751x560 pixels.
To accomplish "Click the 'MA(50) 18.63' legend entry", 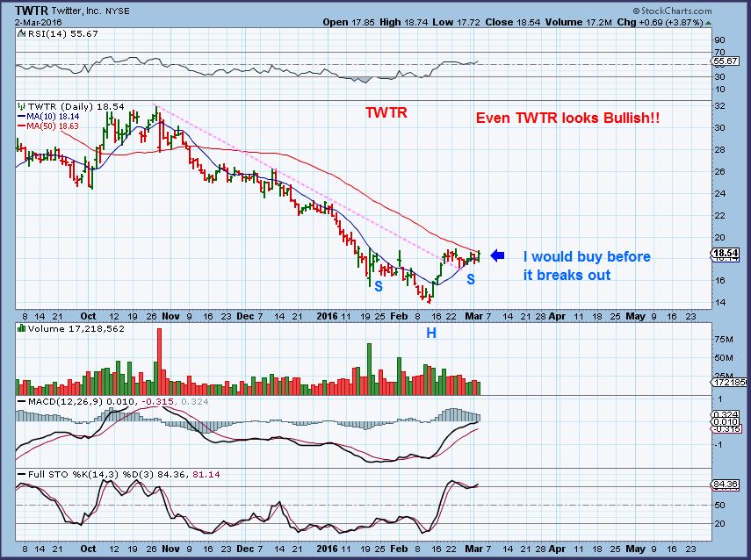I will coord(53,126).
